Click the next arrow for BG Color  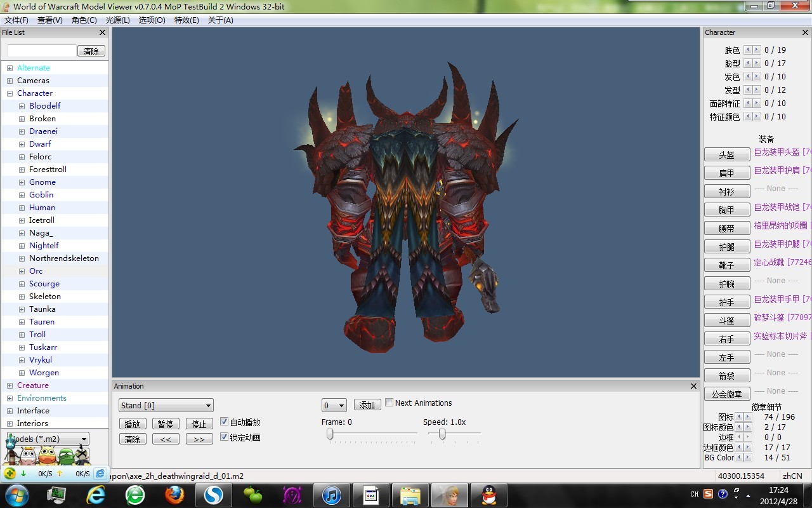(748, 457)
